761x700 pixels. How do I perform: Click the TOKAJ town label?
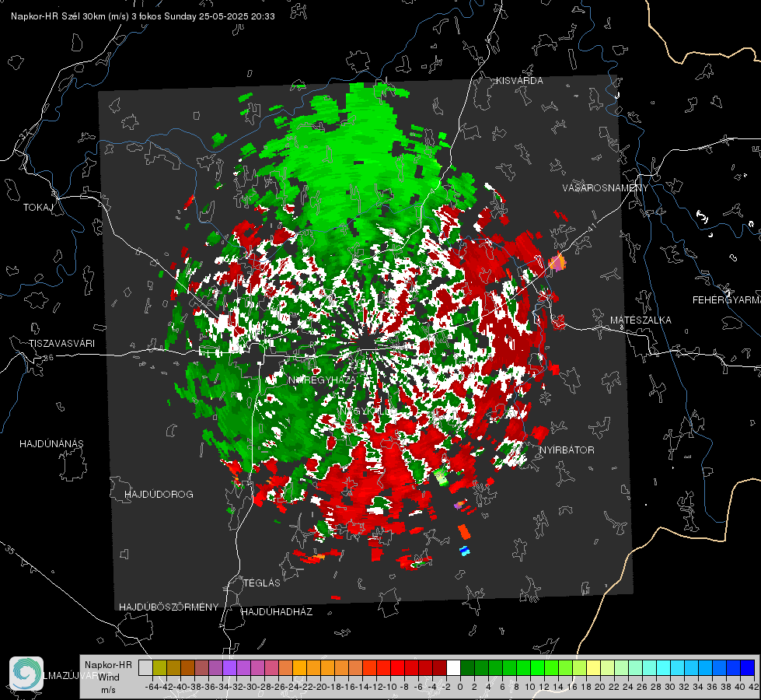[x=38, y=208]
